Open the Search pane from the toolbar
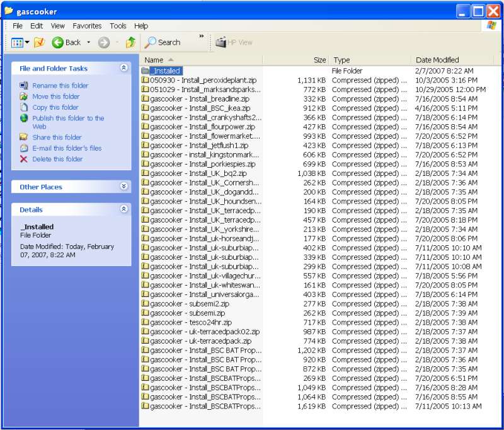 (163, 42)
